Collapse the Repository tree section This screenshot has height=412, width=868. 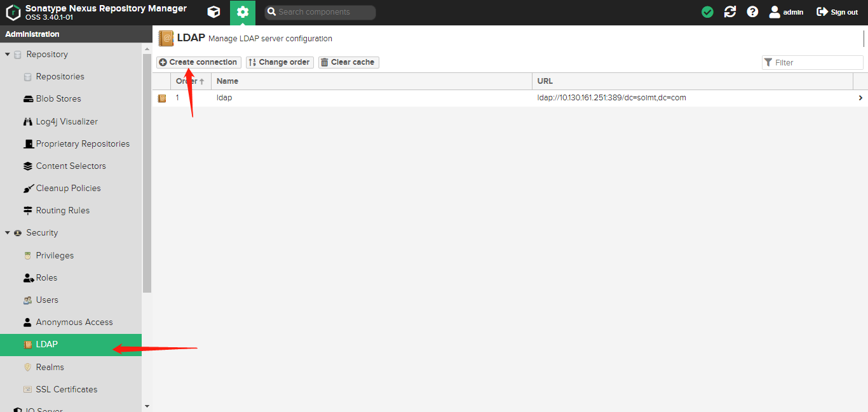click(8, 55)
